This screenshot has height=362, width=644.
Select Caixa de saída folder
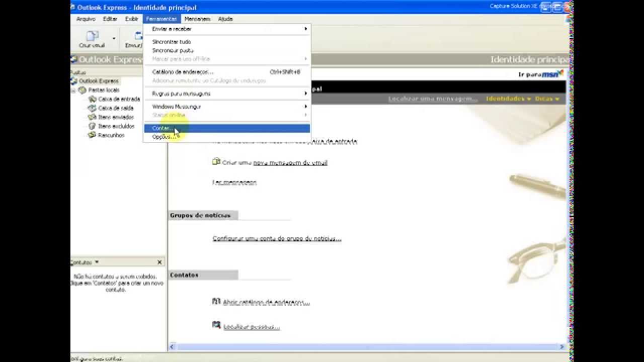coord(116,108)
